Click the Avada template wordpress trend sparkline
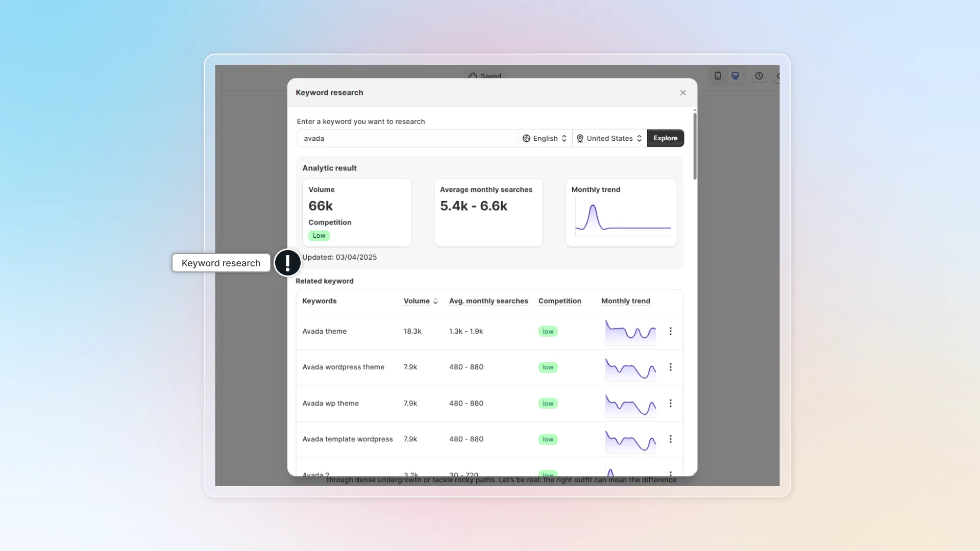Viewport: 980px width, 551px height. pyautogui.click(x=630, y=439)
